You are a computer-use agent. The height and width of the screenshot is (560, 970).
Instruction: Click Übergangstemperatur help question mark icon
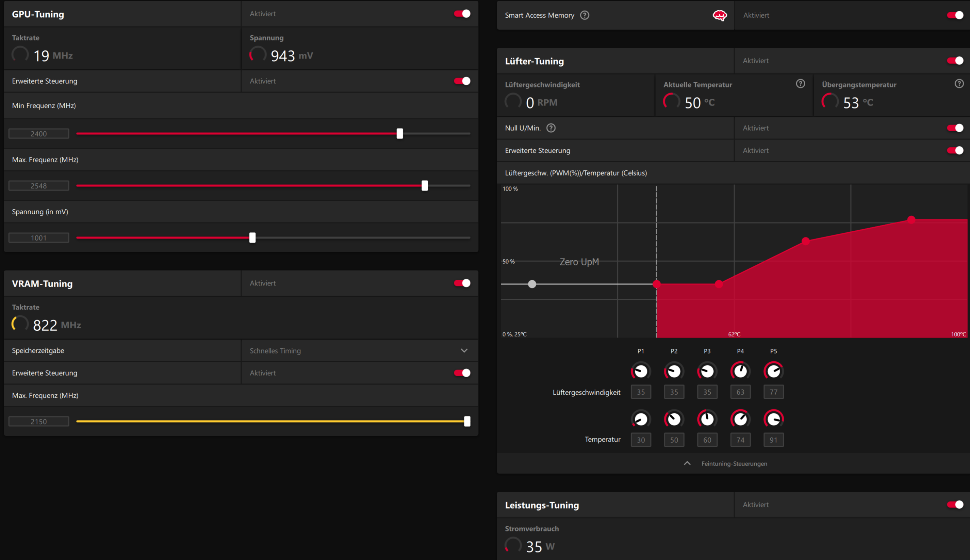pos(959,84)
